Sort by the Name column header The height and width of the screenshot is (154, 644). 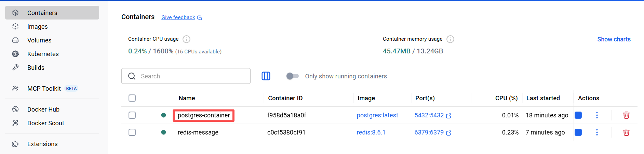(187, 98)
